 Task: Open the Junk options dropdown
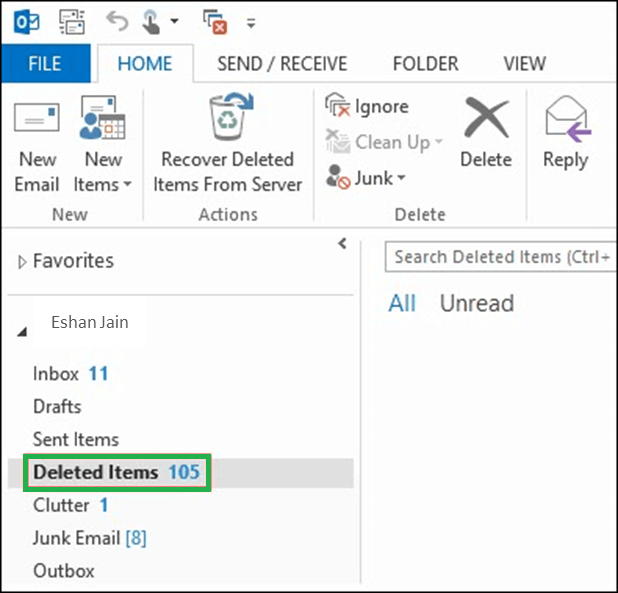(366, 178)
